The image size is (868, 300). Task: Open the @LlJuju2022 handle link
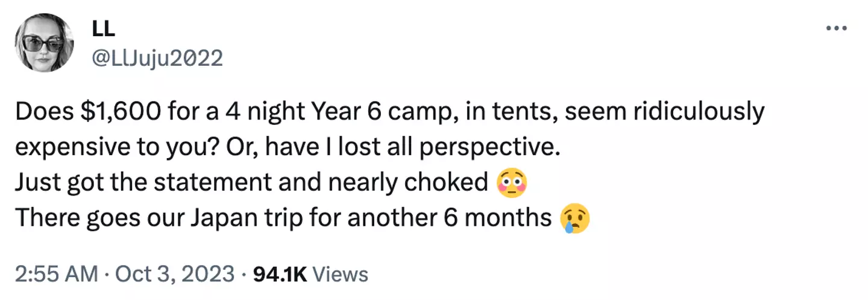point(157,59)
